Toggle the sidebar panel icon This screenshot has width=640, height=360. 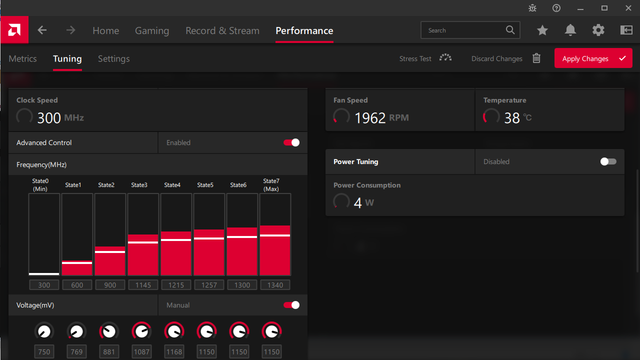pos(626,30)
